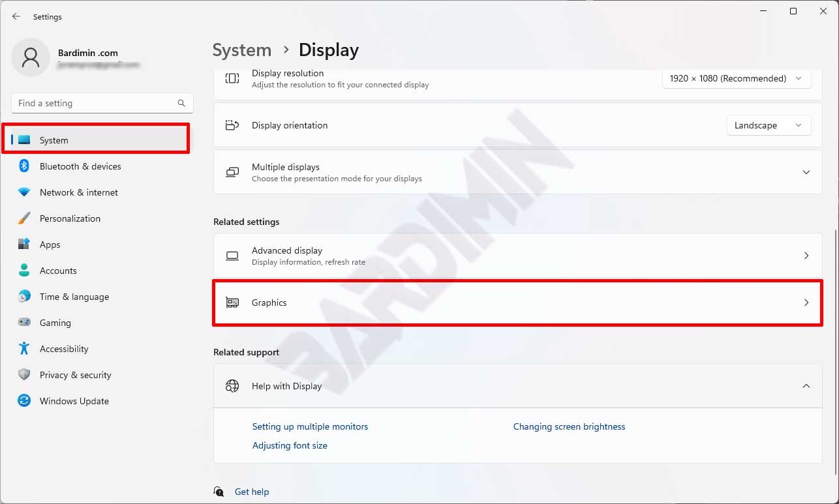Open the display resolution dropdown
The image size is (839, 504).
pyautogui.click(x=737, y=78)
